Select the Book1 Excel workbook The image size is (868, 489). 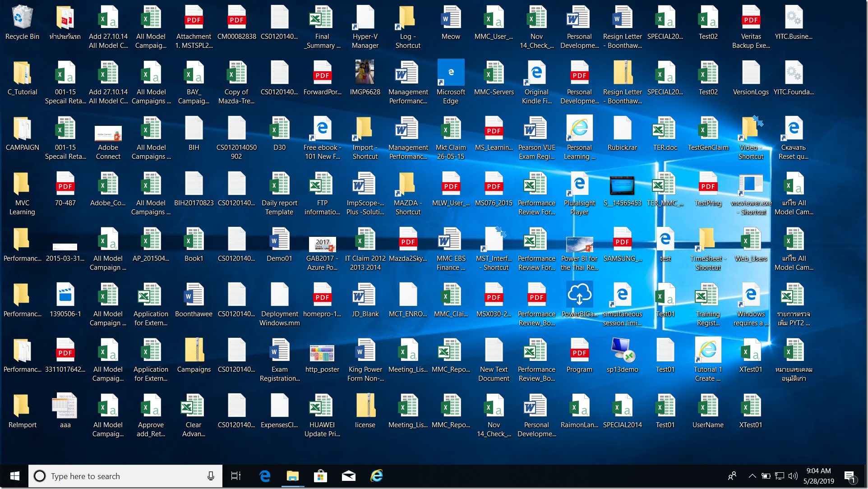pyautogui.click(x=194, y=244)
